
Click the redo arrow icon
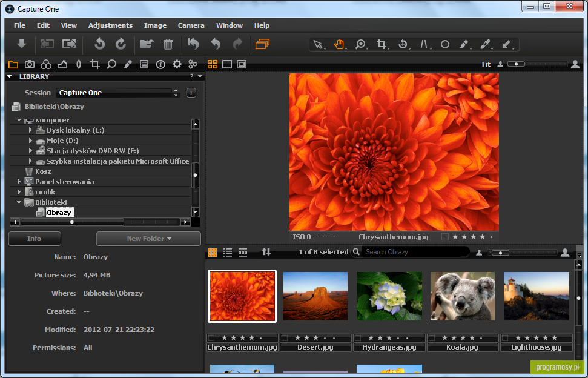coord(237,44)
